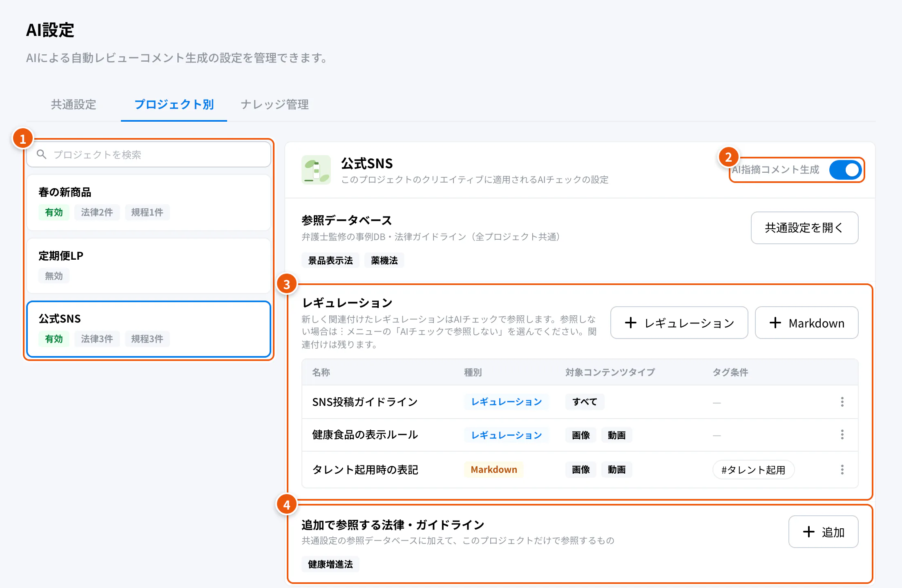Screen dimensions: 902x588
Task: Click the 画像 badge in 健康食品の表示ルール row
Action: click(580, 435)
